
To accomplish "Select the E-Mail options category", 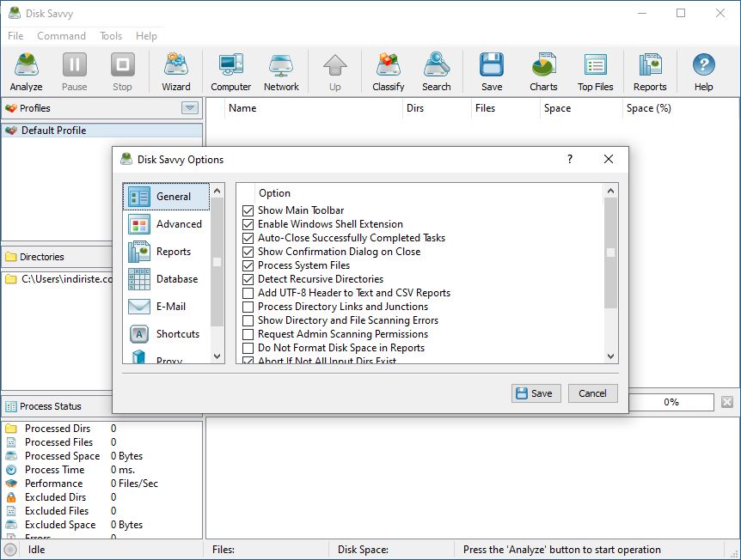I will point(166,307).
